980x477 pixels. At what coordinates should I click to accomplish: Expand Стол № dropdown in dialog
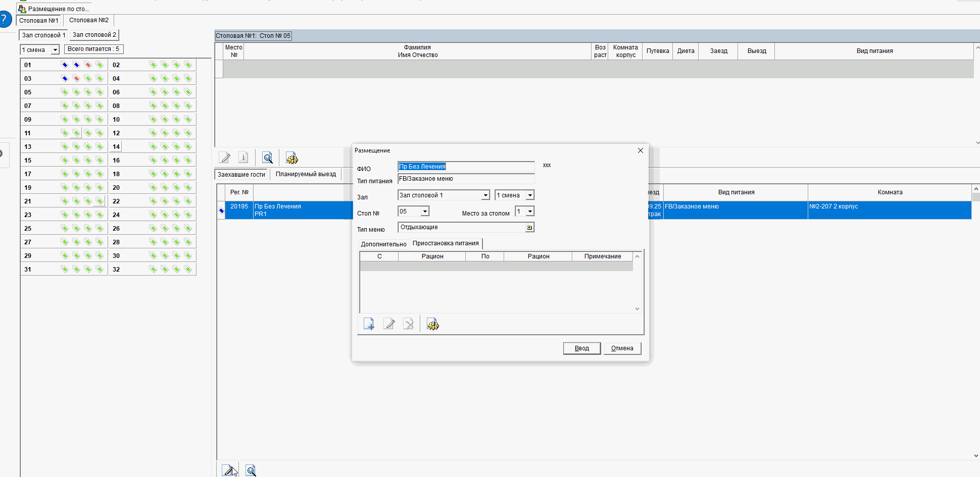(x=425, y=211)
